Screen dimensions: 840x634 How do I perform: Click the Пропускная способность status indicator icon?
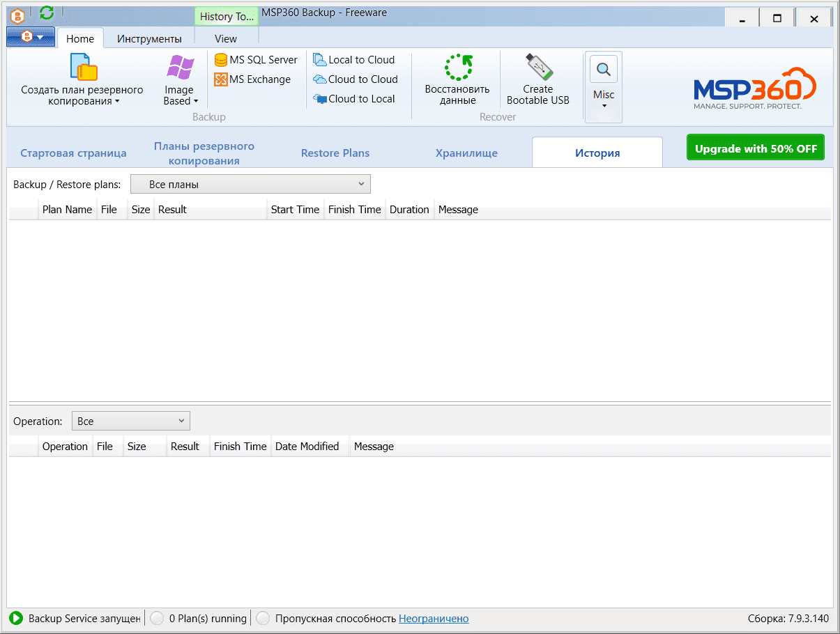[x=263, y=618]
